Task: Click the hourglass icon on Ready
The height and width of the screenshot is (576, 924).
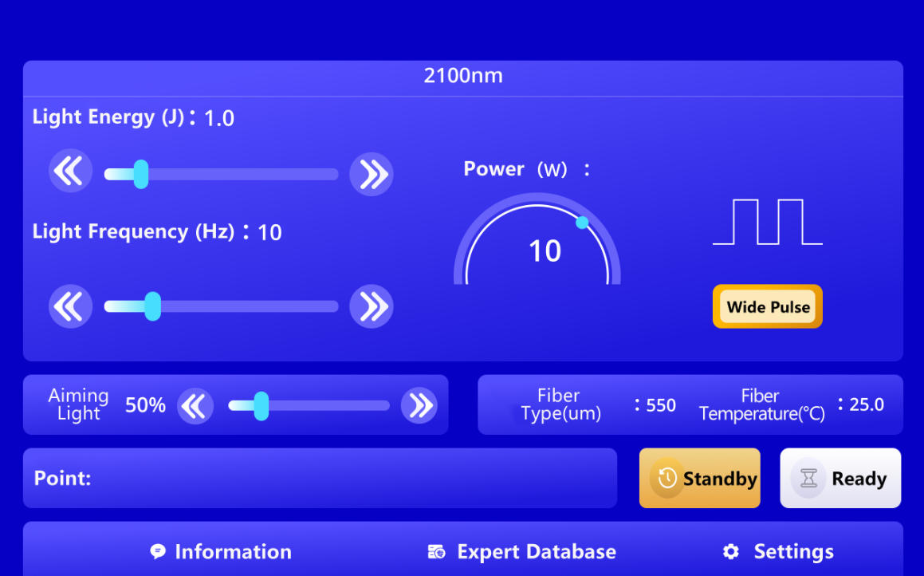Action: coord(808,479)
